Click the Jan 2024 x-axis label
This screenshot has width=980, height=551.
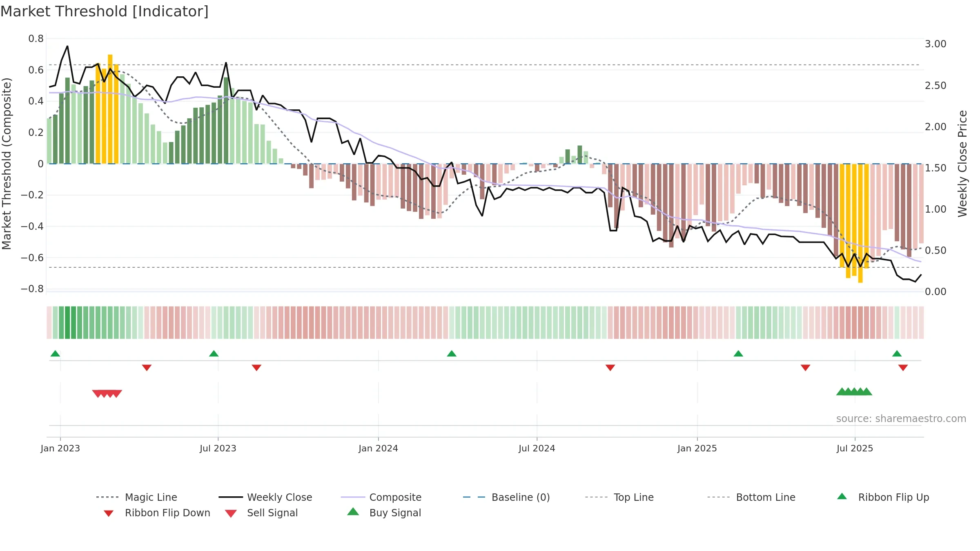[x=379, y=449]
